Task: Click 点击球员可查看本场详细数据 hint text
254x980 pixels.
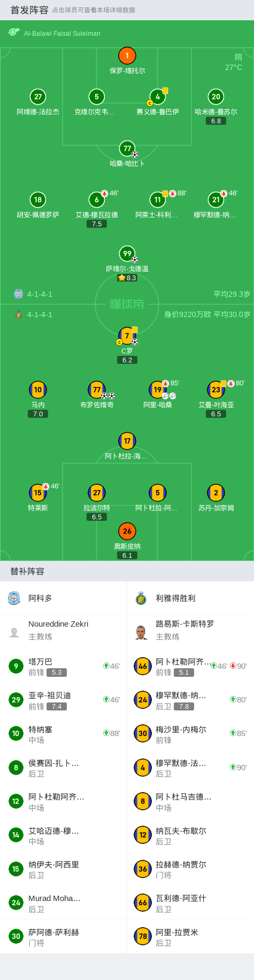Action: click(x=94, y=10)
